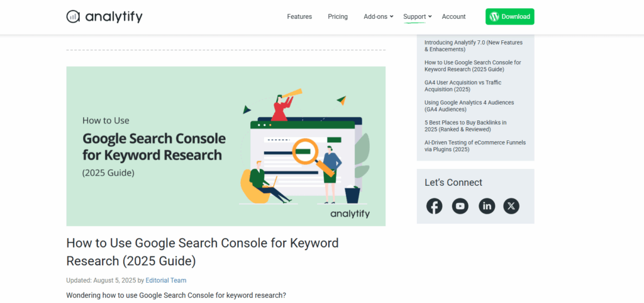
Task: Open GA4 User Acquisition vs Traffic Acquisition post
Action: 463,86
